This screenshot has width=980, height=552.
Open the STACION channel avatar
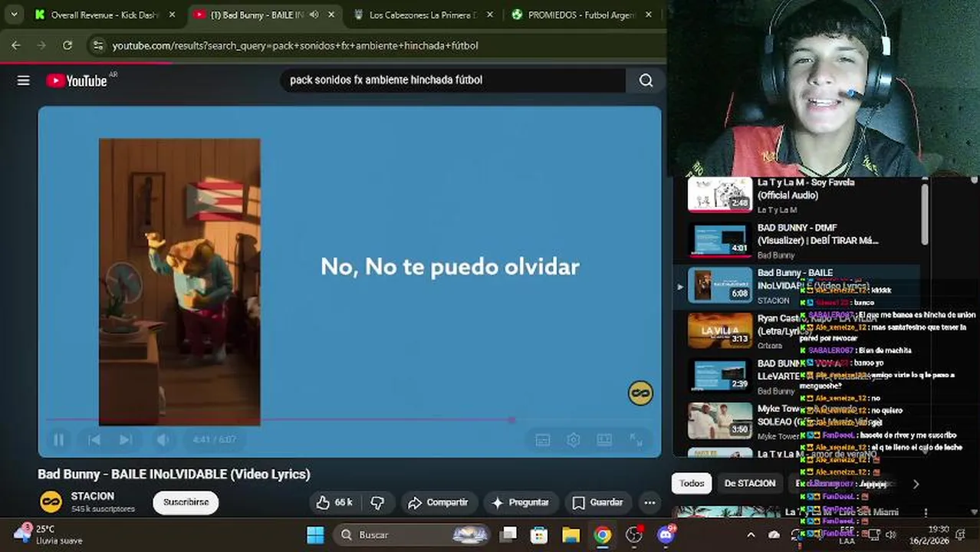click(x=51, y=501)
